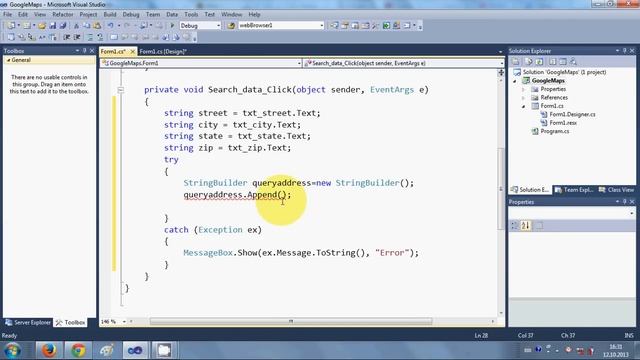Click the Paste icon in the toolbar
640x360 pixels.
[x=97, y=26]
